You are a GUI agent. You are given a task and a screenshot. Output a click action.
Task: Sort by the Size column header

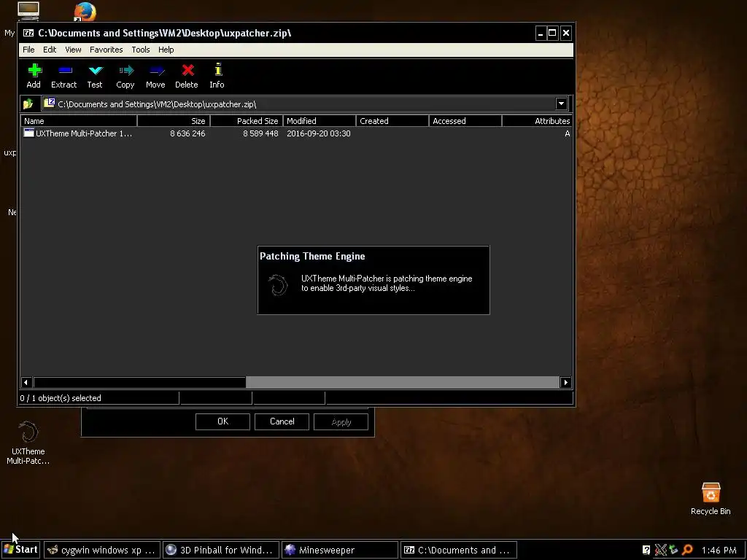tap(174, 121)
